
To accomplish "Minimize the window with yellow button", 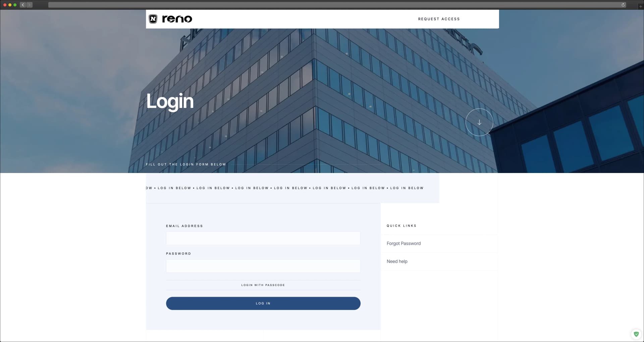I will click(10, 5).
